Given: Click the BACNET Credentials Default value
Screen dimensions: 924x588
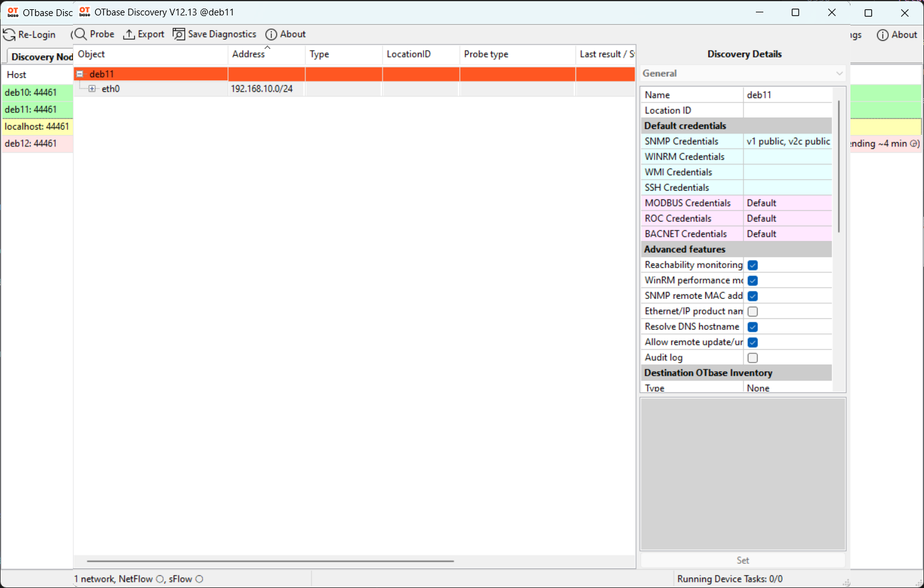Looking at the screenshot, I should pos(787,233).
